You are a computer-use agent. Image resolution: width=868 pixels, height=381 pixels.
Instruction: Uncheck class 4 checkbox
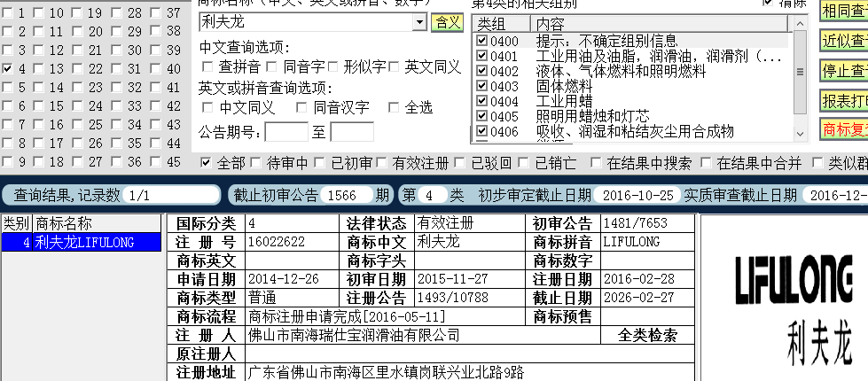pyautogui.click(x=7, y=69)
